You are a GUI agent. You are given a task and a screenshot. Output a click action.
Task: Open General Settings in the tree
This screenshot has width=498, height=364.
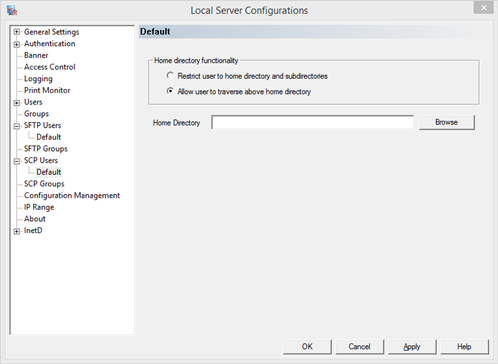52,32
